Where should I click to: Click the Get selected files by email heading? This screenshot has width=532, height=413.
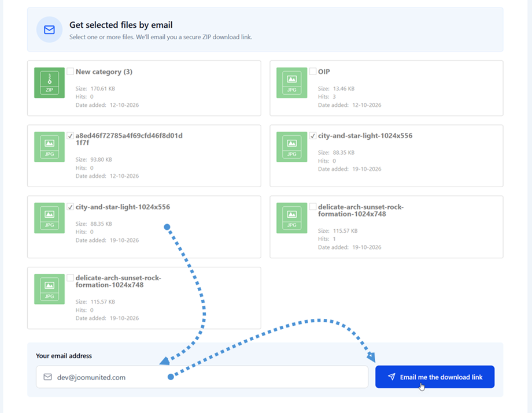click(x=121, y=25)
